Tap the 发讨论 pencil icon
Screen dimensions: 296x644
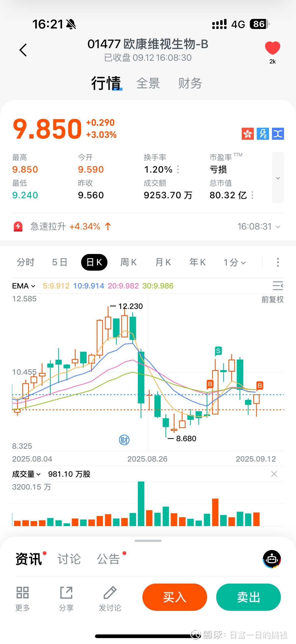110,592
